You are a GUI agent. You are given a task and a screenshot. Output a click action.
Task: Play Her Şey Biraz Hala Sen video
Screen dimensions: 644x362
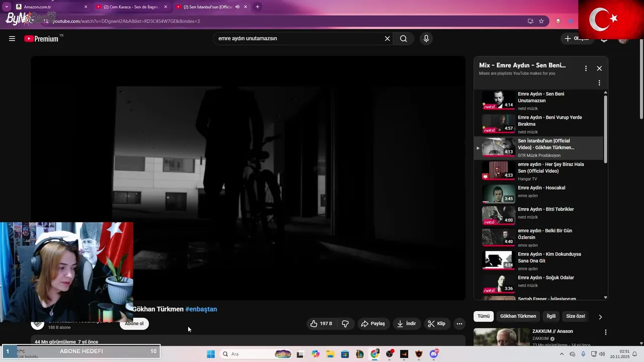coord(538,171)
